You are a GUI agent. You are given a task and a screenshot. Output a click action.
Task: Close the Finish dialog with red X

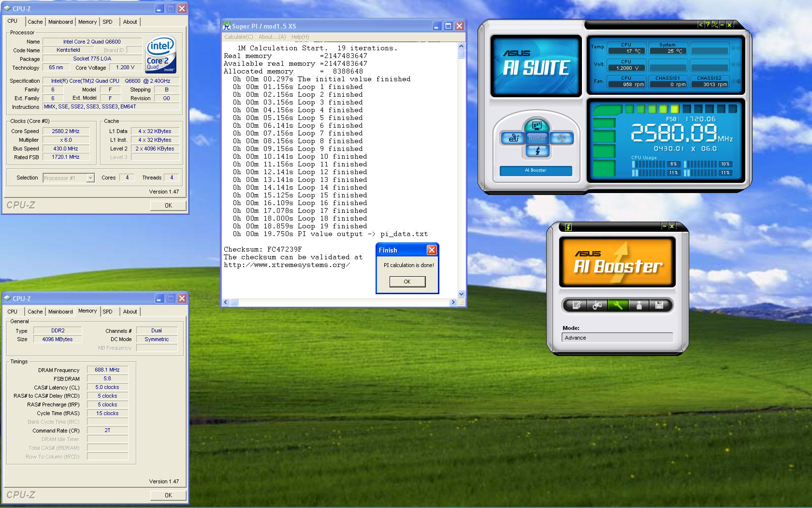(432, 250)
